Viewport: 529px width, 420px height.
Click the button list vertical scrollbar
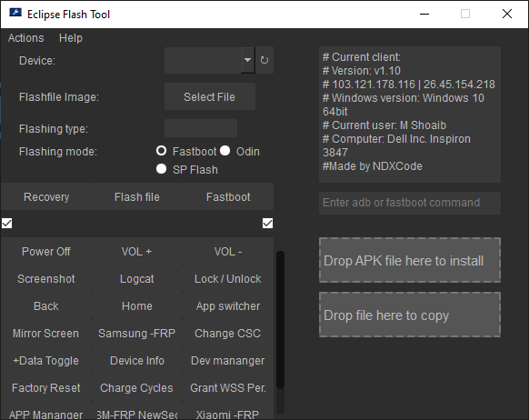pos(280,320)
